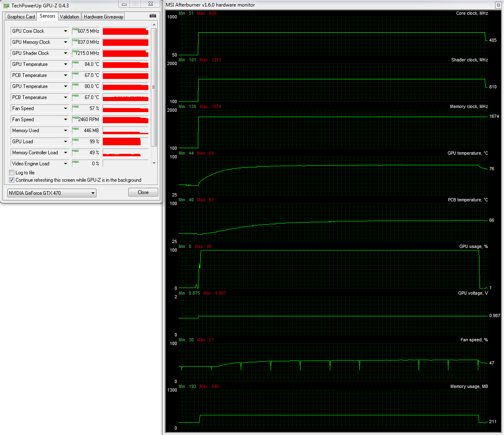
Task: Click Afterburner's GPU temperature, °C graph title
Action: coord(468,153)
